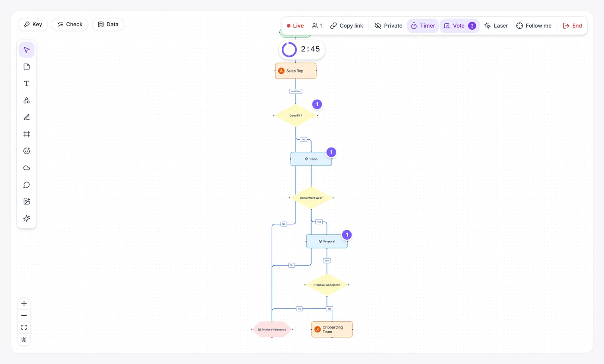
Task: Select the Demo node
Action: tap(311, 159)
